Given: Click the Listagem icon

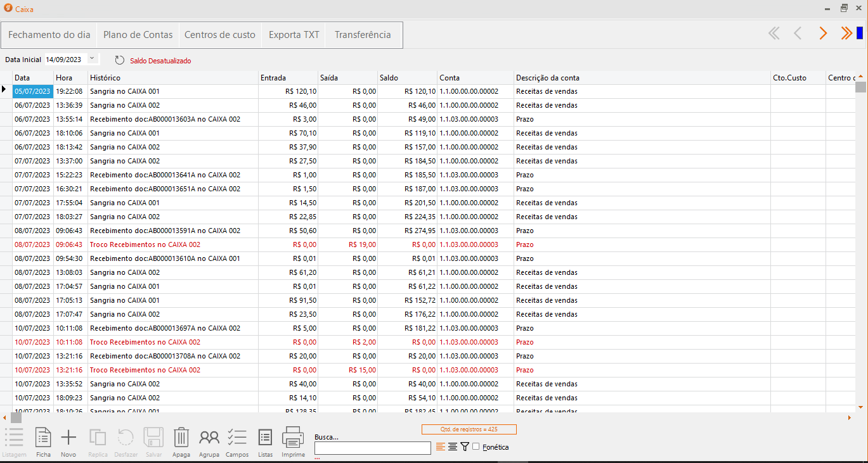Looking at the screenshot, I should [x=14, y=438].
